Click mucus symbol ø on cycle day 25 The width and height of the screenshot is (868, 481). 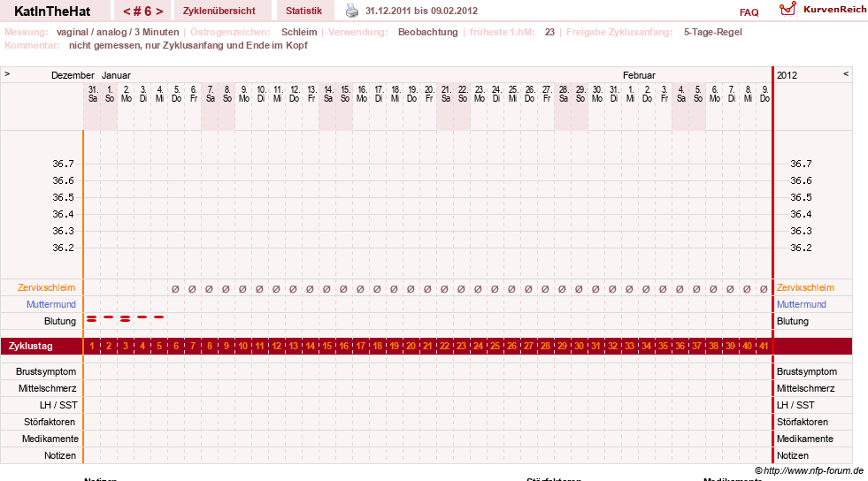(x=495, y=288)
